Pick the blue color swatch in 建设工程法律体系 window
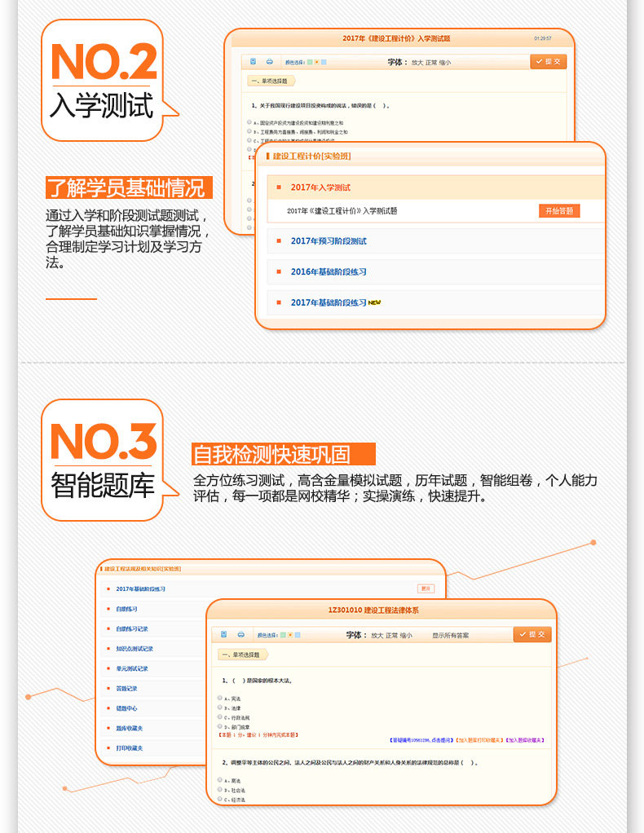 coord(298,635)
